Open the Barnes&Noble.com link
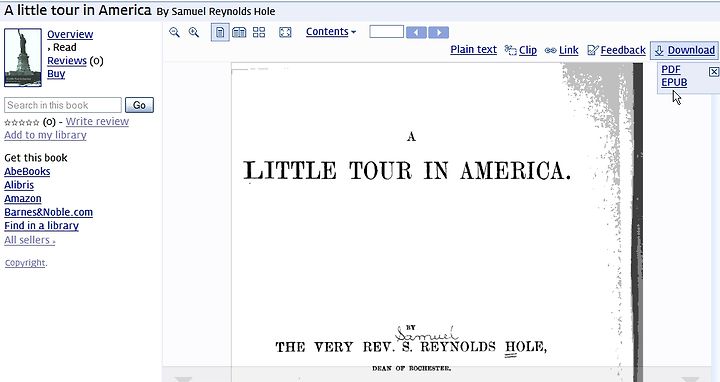This screenshot has width=720, height=382. 48,212
